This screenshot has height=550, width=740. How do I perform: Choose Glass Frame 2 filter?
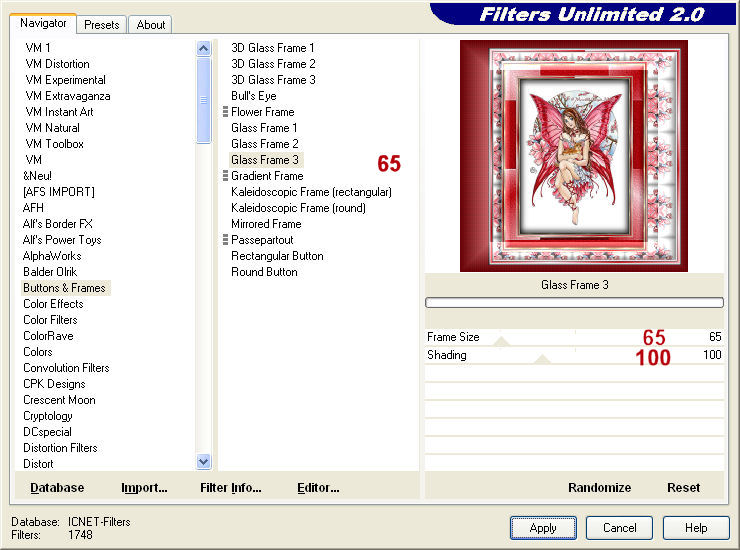coord(264,144)
